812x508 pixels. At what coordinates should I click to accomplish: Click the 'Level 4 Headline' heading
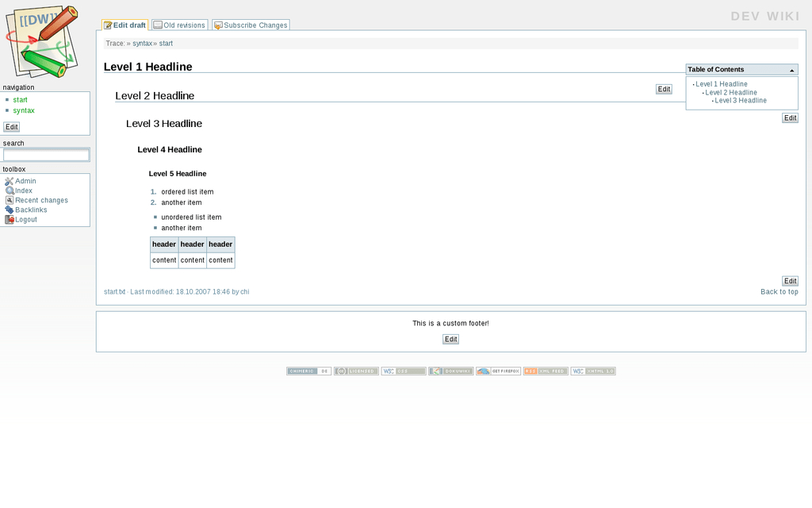[170, 150]
